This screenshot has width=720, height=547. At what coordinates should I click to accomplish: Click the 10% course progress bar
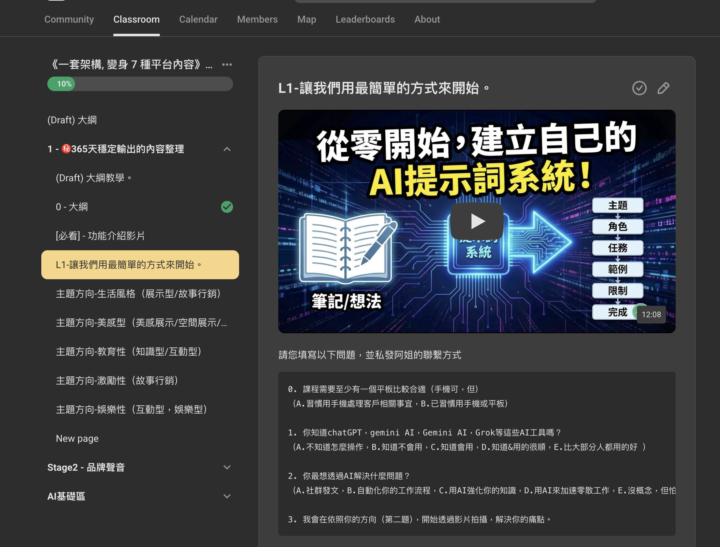(140, 84)
